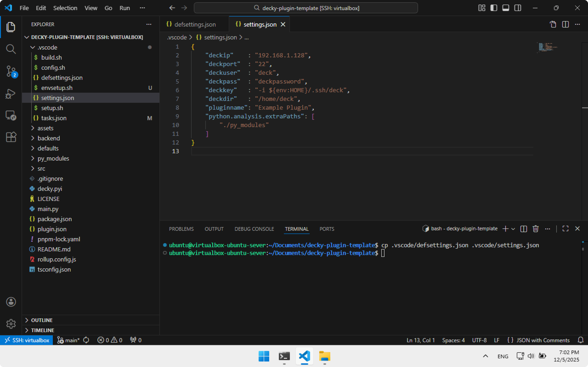Click the SSH: virtualbox remote indicator
This screenshot has height=367, width=588.
tap(27, 340)
